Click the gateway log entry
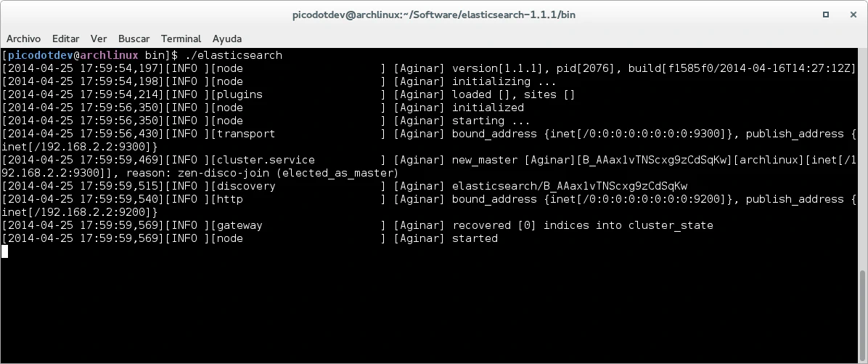The height and width of the screenshot is (364, 868). tap(239, 225)
